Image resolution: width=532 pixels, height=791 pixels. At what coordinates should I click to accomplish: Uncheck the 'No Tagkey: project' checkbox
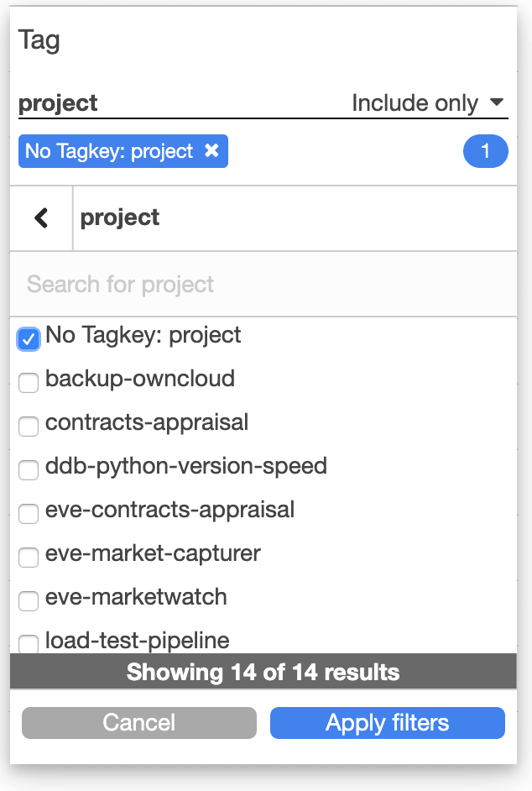(x=29, y=339)
